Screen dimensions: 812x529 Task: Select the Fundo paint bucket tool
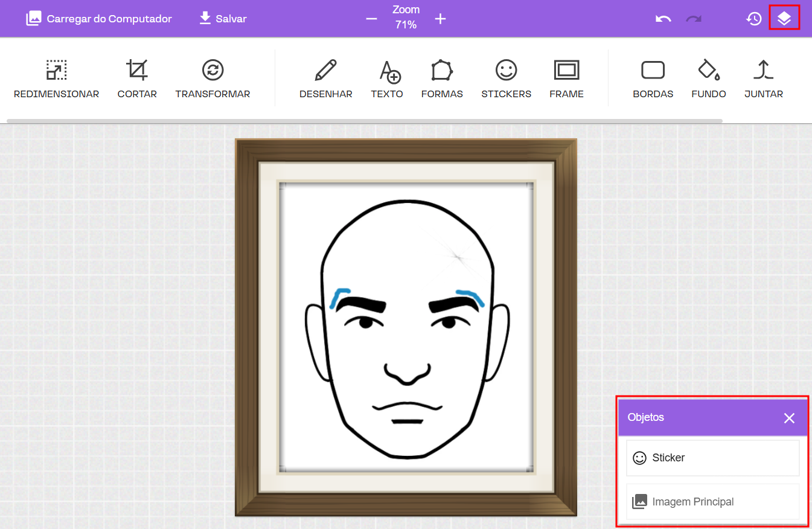pyautogui.click(x=709, y=79)
